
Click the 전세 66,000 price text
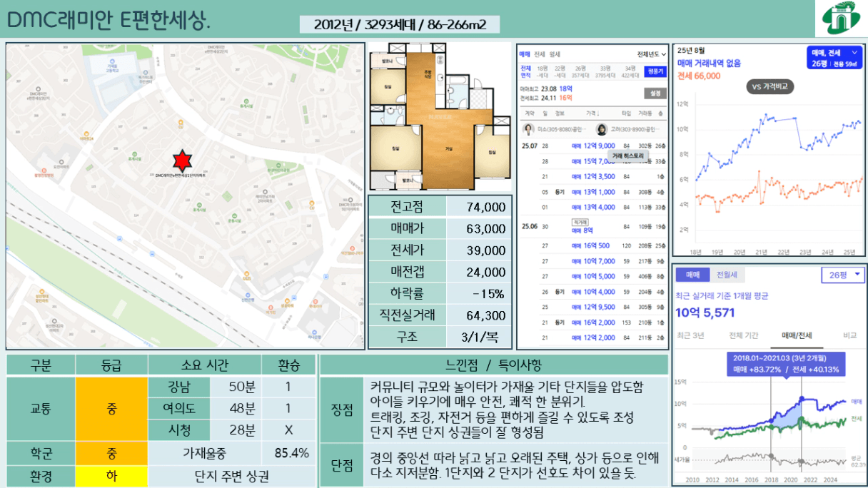pyautogui.click(x=699, y=76)
